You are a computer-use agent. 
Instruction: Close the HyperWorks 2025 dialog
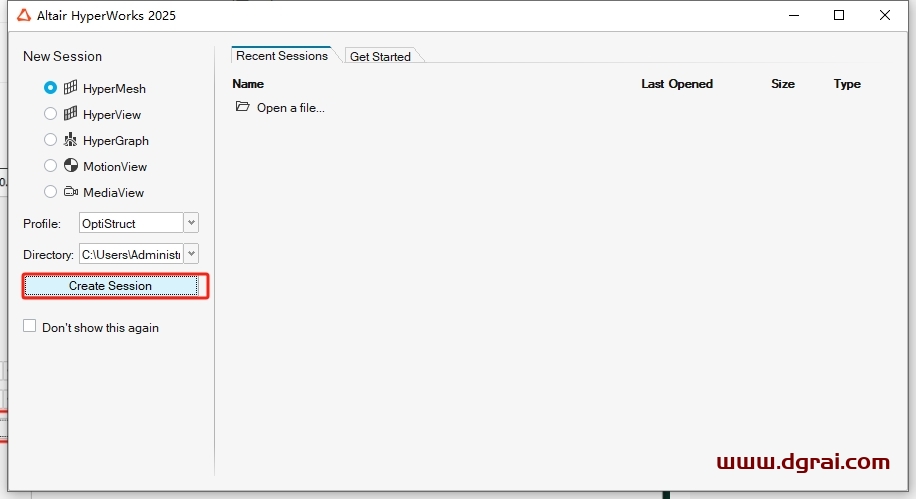(884, 15)
